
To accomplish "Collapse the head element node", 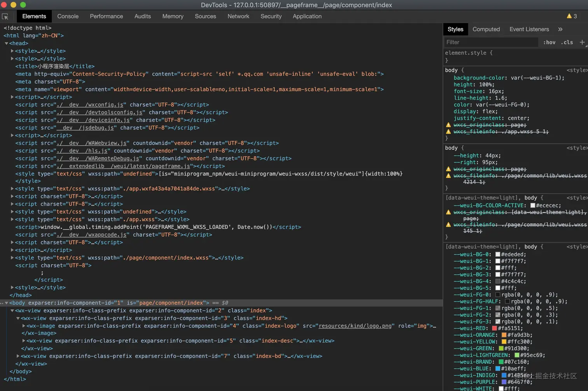I will (6, 43).
